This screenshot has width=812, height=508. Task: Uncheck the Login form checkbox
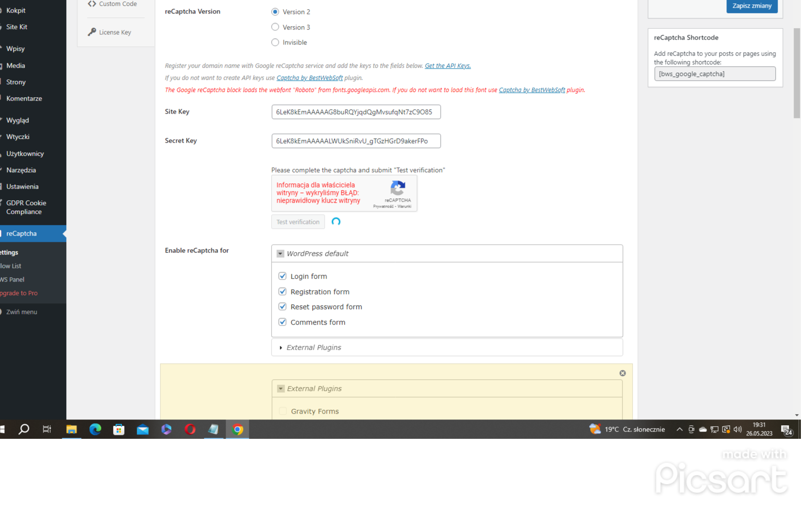tap(282, 276)
